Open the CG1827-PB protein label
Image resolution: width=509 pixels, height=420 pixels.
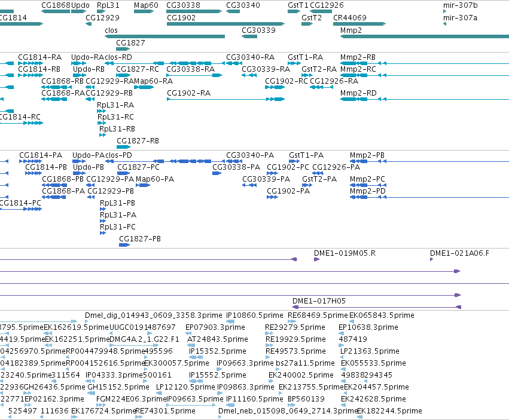point(140,240)
